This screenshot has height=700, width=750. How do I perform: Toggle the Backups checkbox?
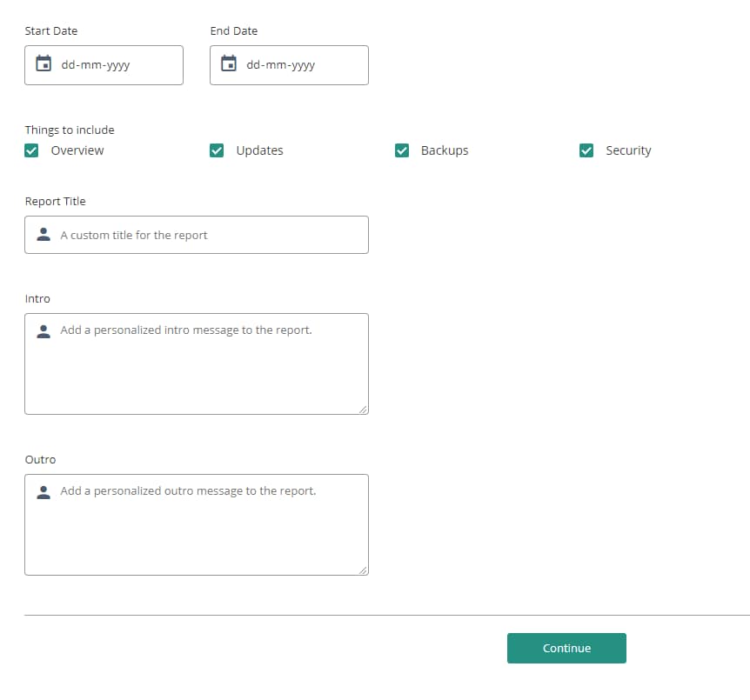point(402,150)
